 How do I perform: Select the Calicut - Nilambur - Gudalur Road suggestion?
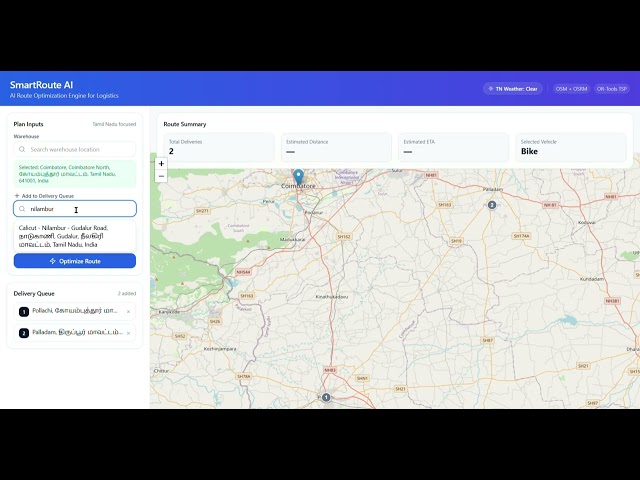coord(75,236)
